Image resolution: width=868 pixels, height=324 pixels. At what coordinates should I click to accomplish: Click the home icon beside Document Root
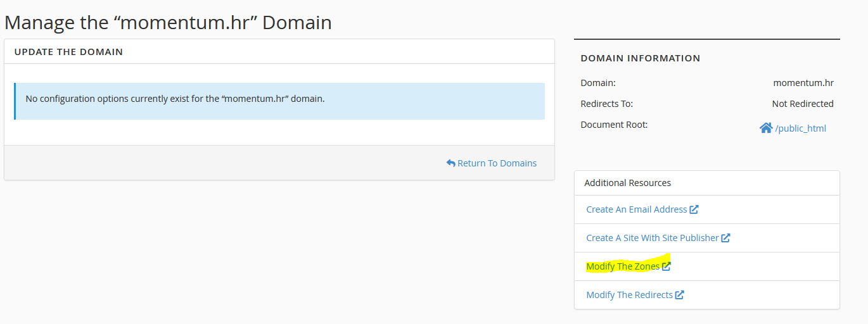765,128
